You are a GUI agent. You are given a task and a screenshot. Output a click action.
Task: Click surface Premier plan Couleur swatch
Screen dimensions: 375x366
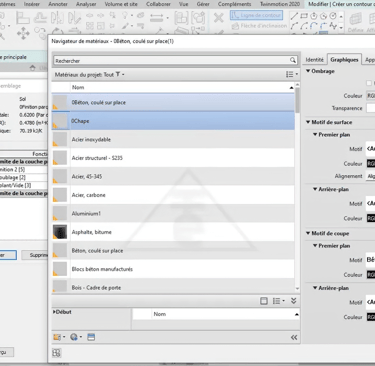tap(371, 164)
